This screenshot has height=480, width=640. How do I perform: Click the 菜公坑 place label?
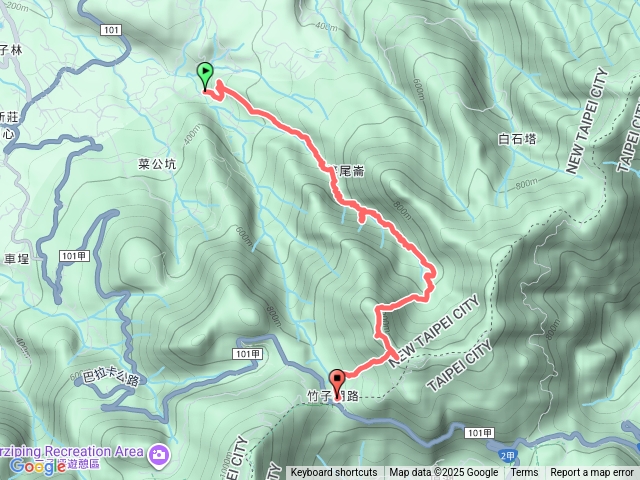coord(157,164)
